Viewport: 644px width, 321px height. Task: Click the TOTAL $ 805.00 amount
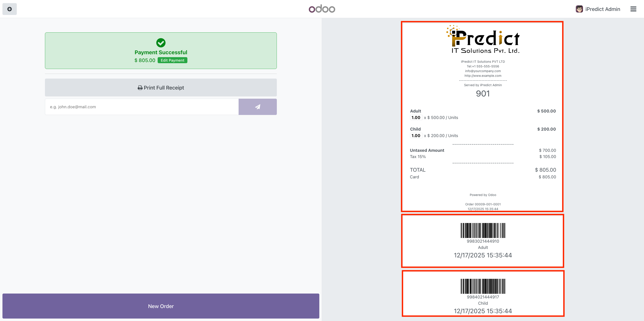click(545, 170)
